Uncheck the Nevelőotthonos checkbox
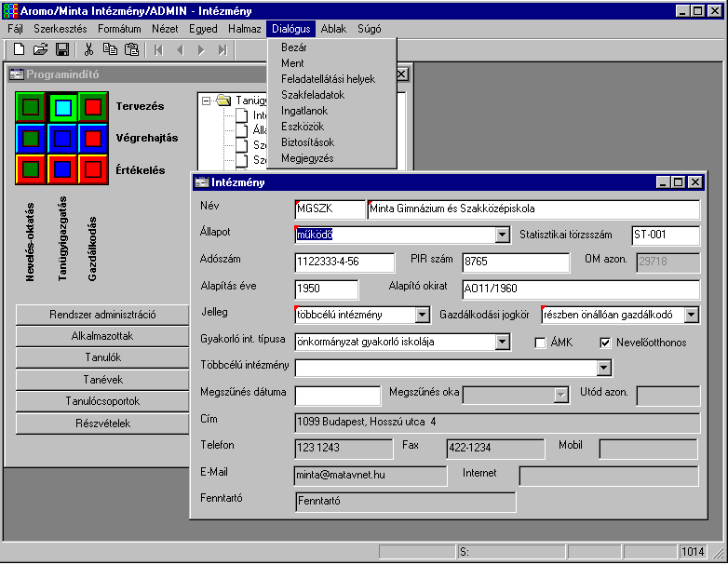Viewport: 728px width, 565px height. 605,343
